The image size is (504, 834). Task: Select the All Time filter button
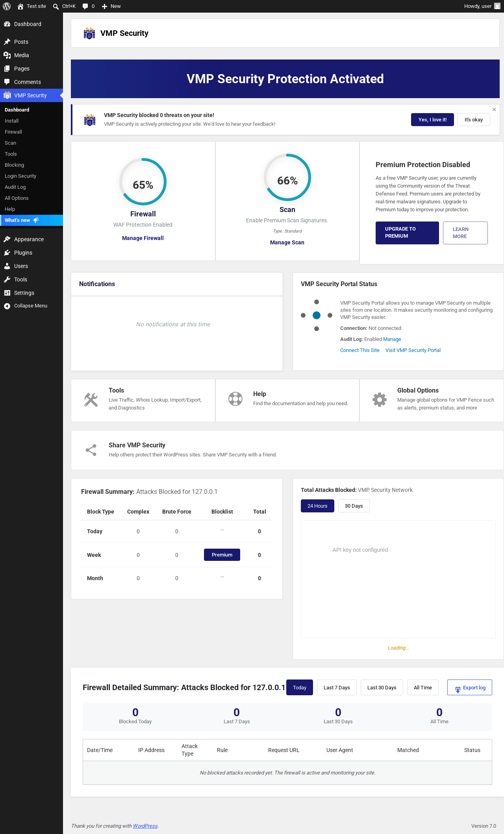click(423, 687)
